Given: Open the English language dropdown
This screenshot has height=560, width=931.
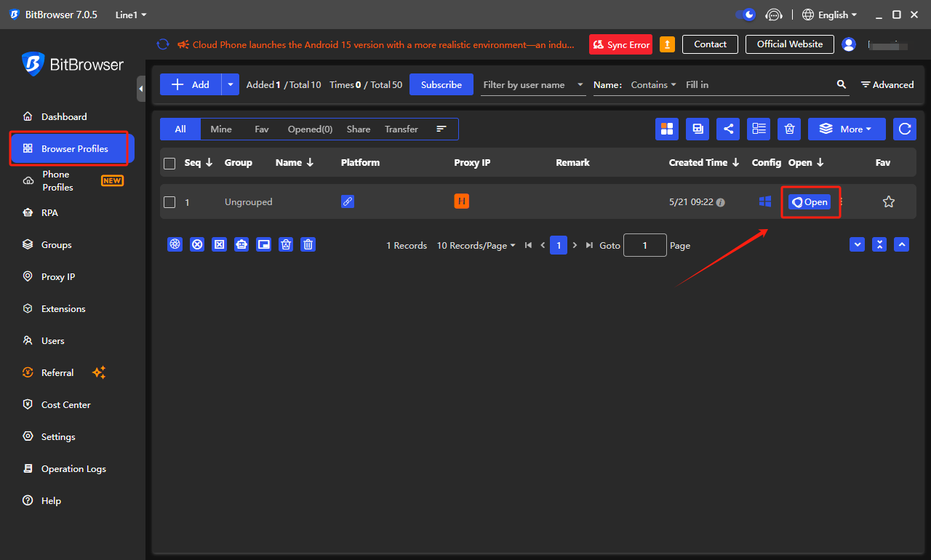Looking at the screenshot, I should pyautogui.click(x=829, y=15).
